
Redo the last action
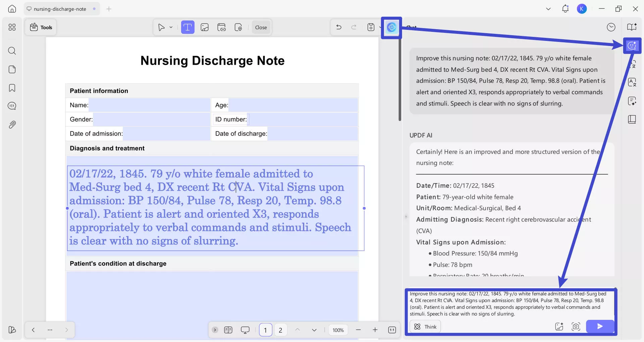(354, 27)
